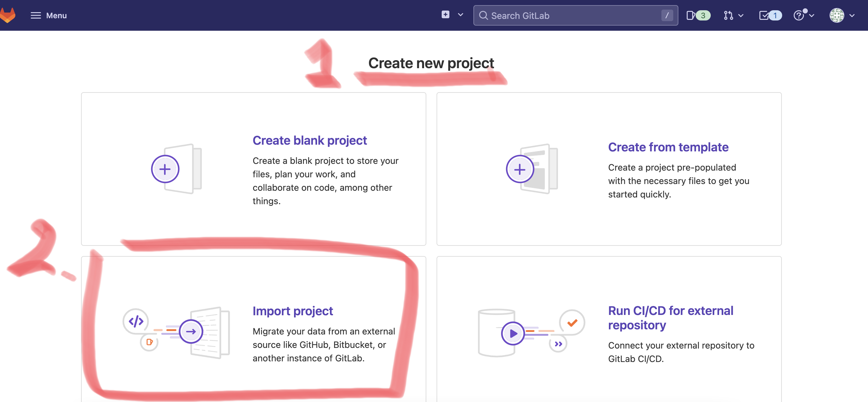Screen dimensions: 868x402
Task: Click Run CI/CD for external repository
Action: (x=671, y=318)
